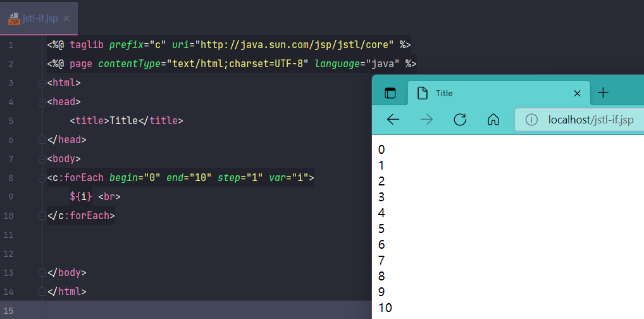
Task: Click the br tag on line 9
Action: pyautogui.click(x=109, y=197)
